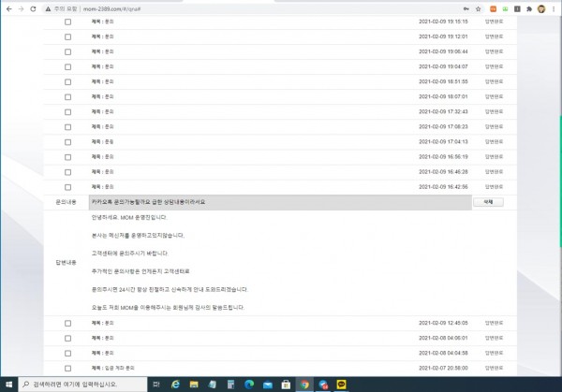This screenshot has width=562, height=392.
Task: Open the 제목 : 문의 row from 18:51:55
Action: point(102,81)
